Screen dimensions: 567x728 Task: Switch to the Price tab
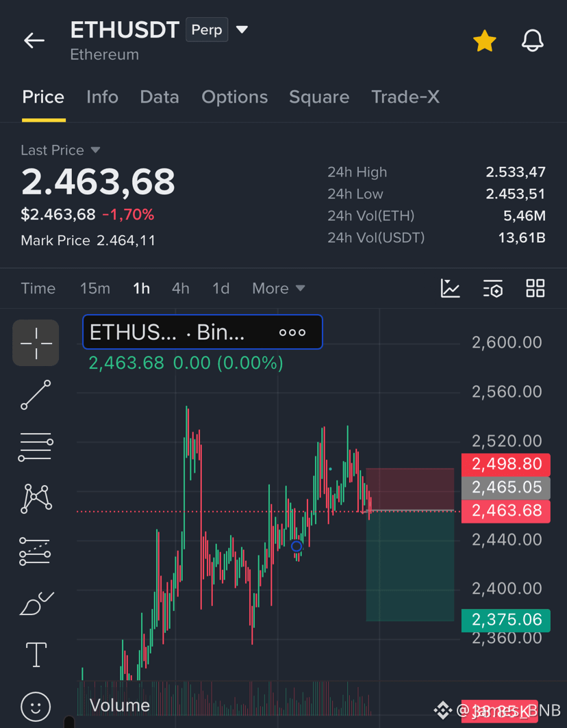click(x=43, y=97)
